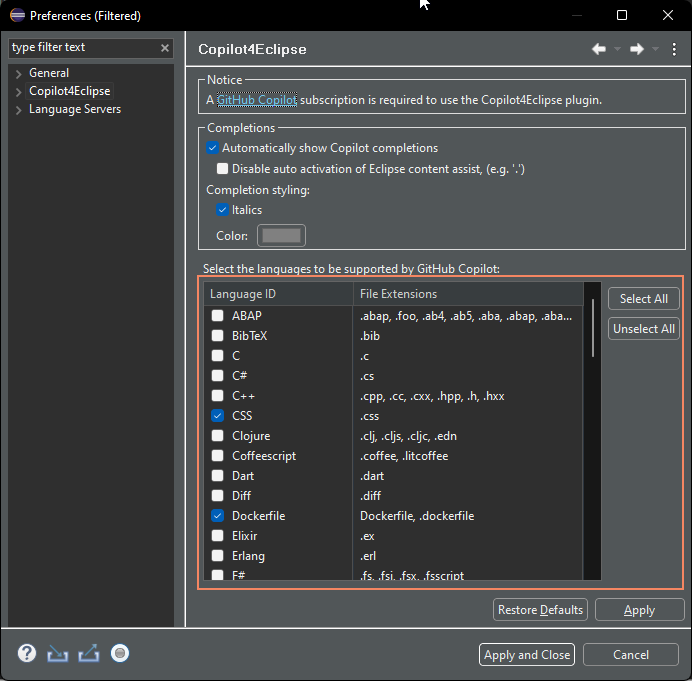Image resolution: width=692 pixels, height=681 pixels.
Task: Open back history dropdown arrow
Action: (x=617, y=49)
